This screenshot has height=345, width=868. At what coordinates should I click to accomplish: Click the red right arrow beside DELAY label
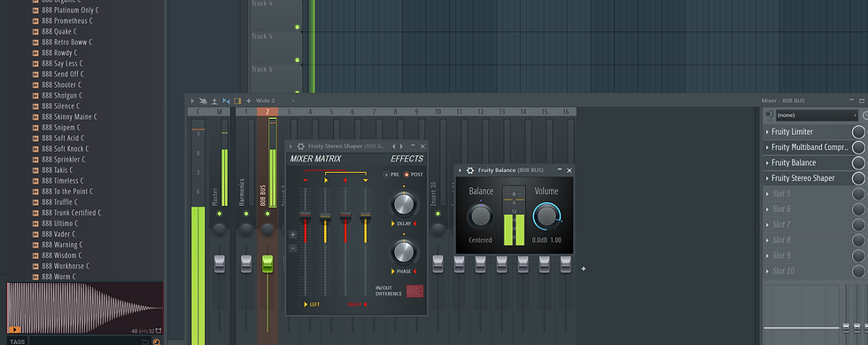pyautogui.click(x=415, y=223)
